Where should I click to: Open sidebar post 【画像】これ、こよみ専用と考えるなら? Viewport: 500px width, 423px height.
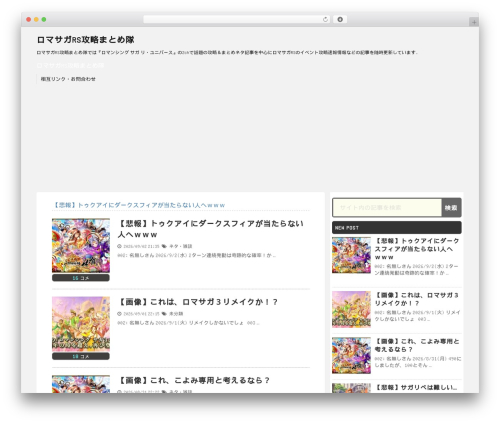click(x=417, y=345)
